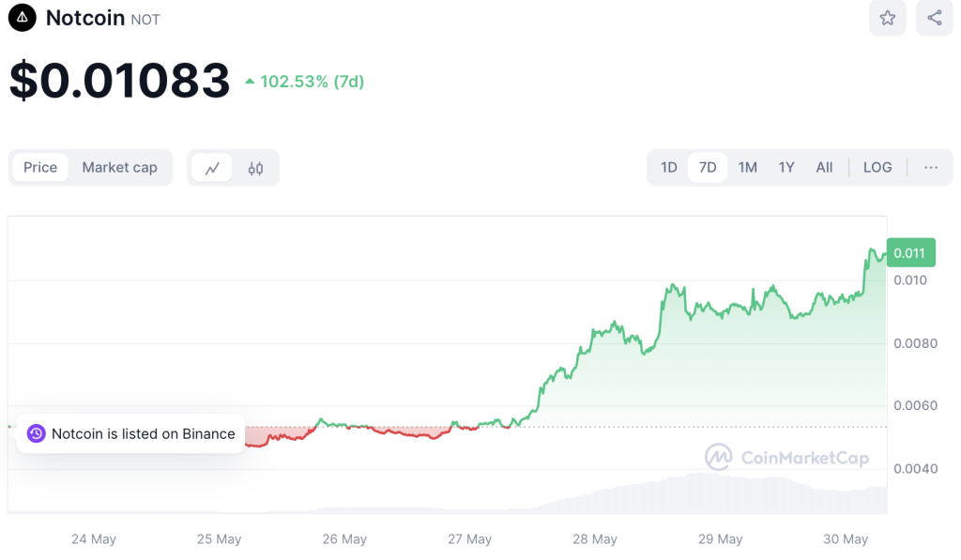Image resolution: width=961 pixels, height=560 pixels.
Task: Click the Notcoin logo icon
Action: click(x=21, y=18)
